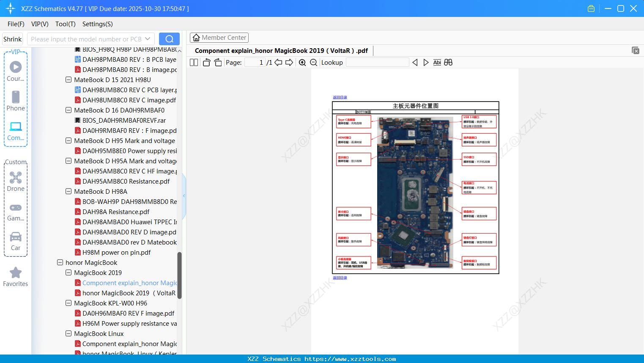Screen dimensions: 644x363
Task: Zoom in on the PDF
Action: coord(302,63)
